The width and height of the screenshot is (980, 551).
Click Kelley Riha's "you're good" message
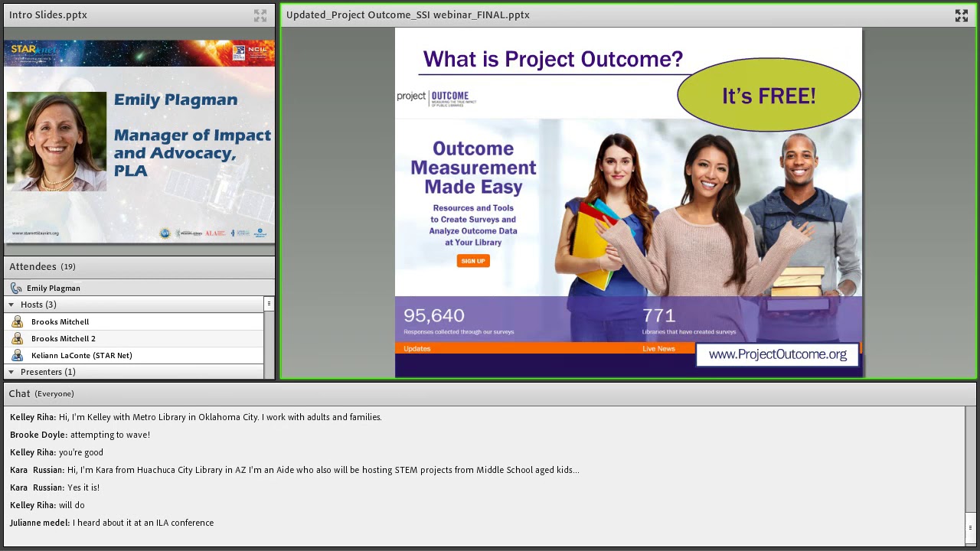pos(57,452)
